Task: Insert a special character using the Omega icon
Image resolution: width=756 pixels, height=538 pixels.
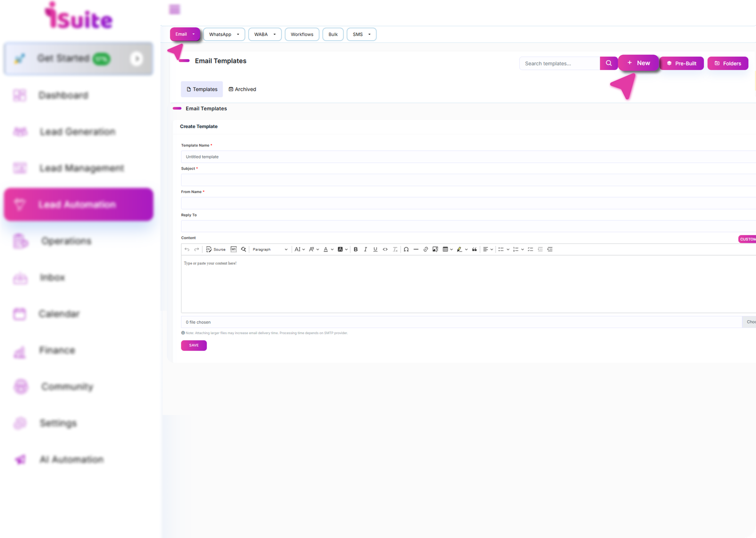Action: (406, 249)
